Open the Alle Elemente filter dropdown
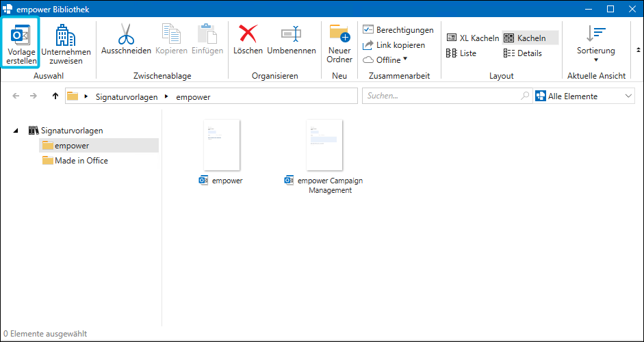 [x=584, y=96]
